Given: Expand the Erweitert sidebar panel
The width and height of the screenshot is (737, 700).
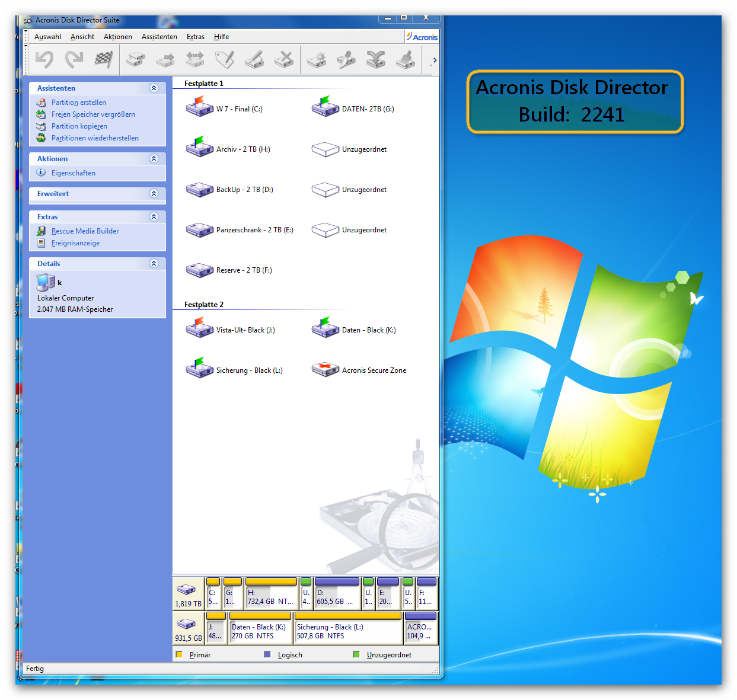Looking at the screenshot, I should pyautogui.click(x=154, y=194).
